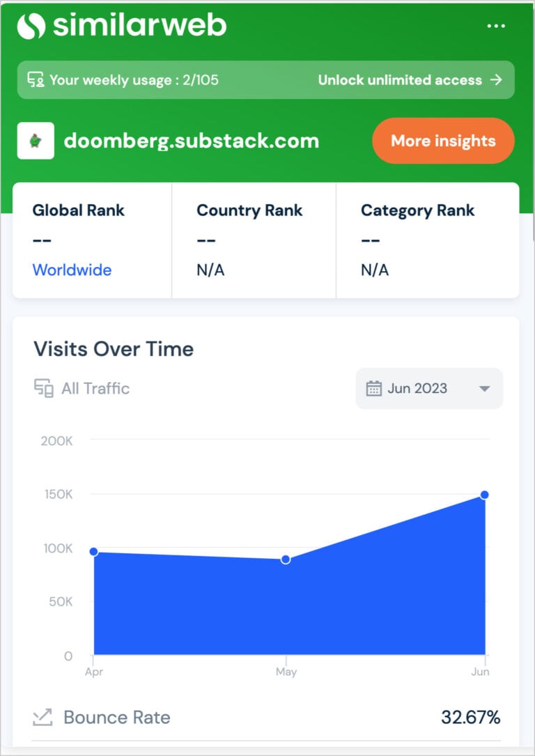535x756 pixels.
Task: Click the Bounce Rate icon
Action: 42,718
